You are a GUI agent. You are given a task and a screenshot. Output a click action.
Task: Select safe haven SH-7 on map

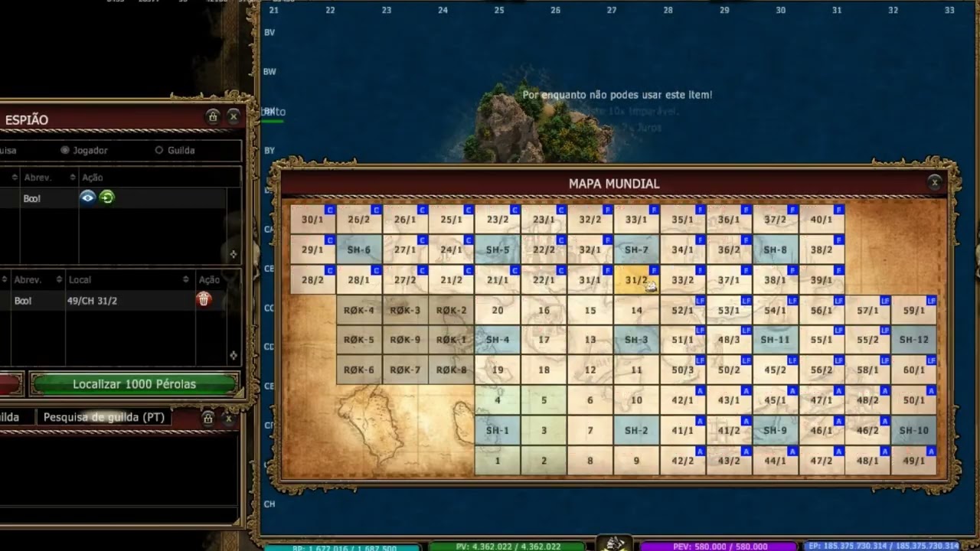point(636,249)
